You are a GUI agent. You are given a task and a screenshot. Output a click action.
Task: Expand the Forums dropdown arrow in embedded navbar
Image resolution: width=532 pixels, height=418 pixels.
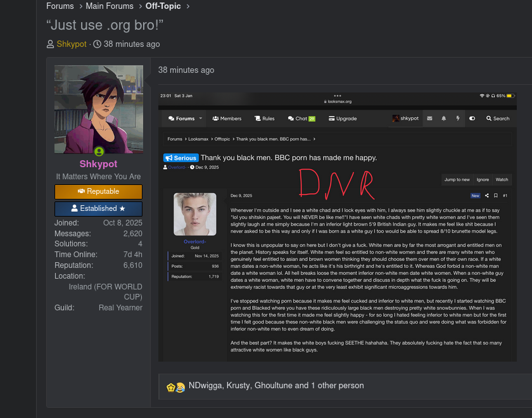[201, 118]
